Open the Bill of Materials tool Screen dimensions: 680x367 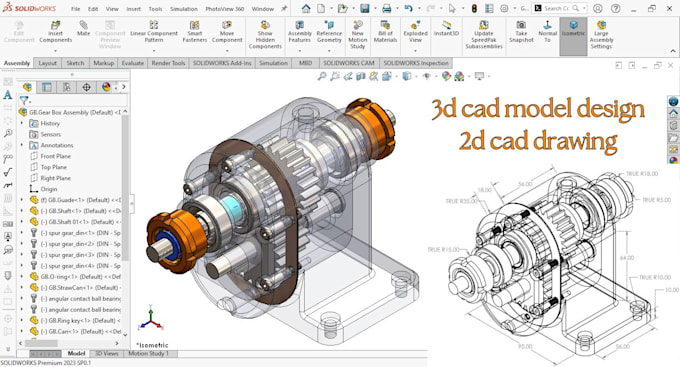(385, 32)
